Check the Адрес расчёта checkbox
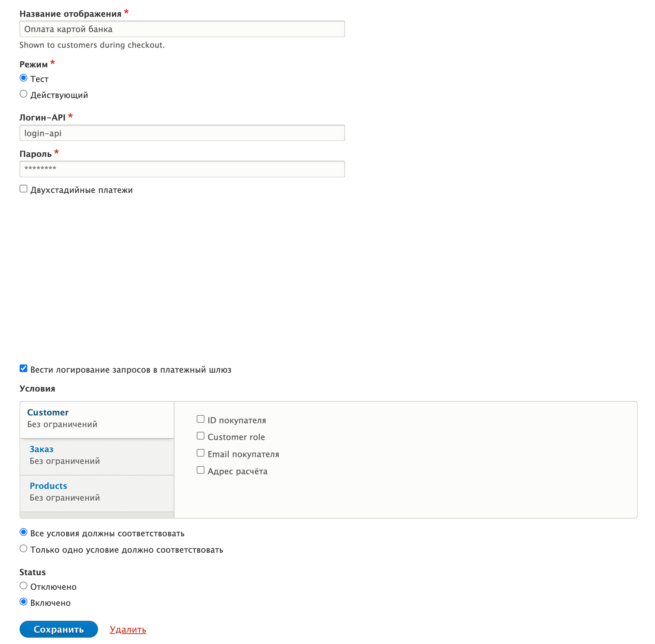655x644 pixels. click(x=201, y=470)
